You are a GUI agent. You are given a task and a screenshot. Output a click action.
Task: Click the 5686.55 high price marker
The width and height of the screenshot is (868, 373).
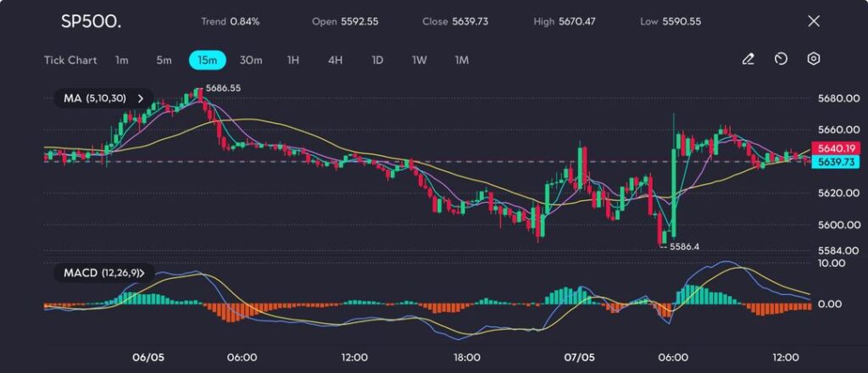click(x=223, y=88)
